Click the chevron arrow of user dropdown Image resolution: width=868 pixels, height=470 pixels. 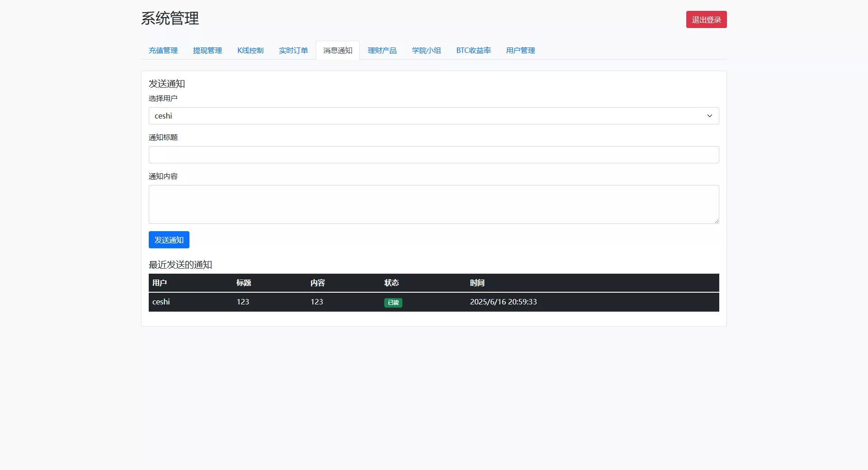[710, 116]
